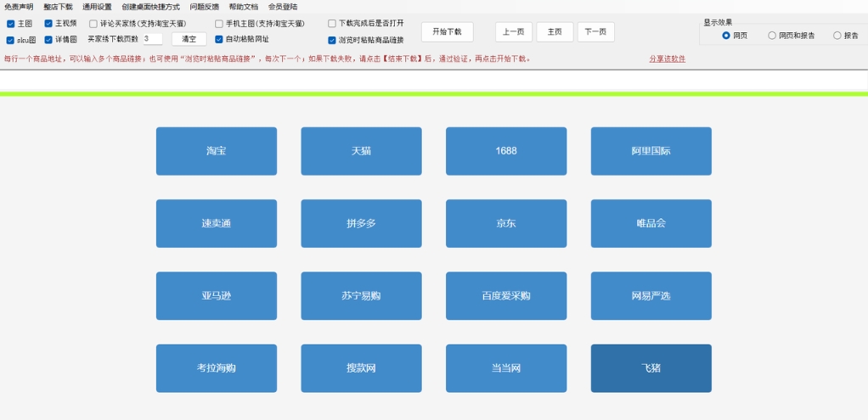The height and width of the screenshot is (420, 868).
Task: Select the 网页和报告 radio button
Action: click(772, 36)
